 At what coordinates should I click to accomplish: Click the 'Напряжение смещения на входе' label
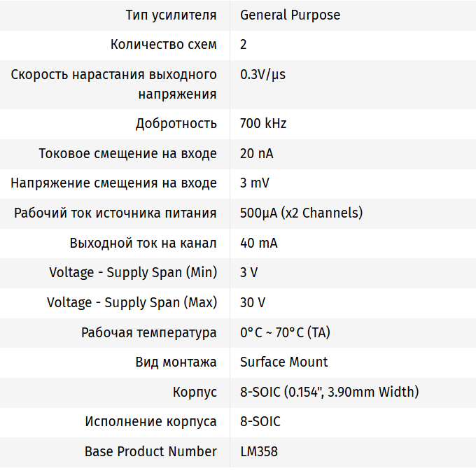114,183
